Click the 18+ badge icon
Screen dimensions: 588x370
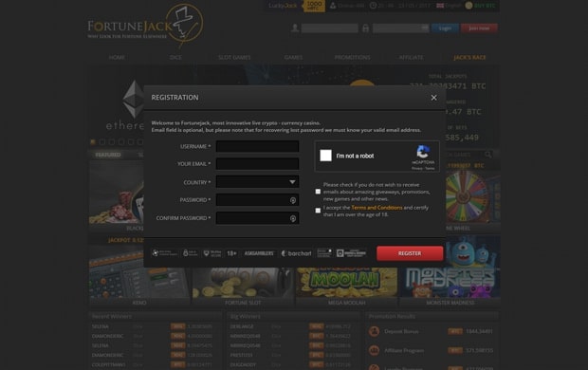231,253
